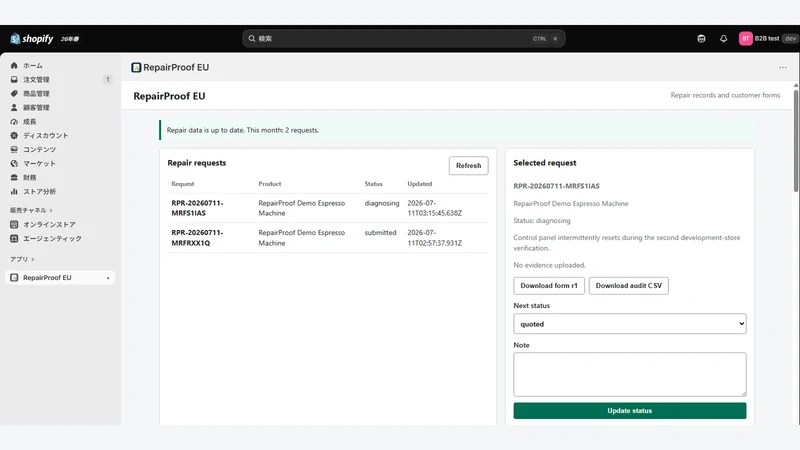Open B2B test store menu

click(767, 39)
